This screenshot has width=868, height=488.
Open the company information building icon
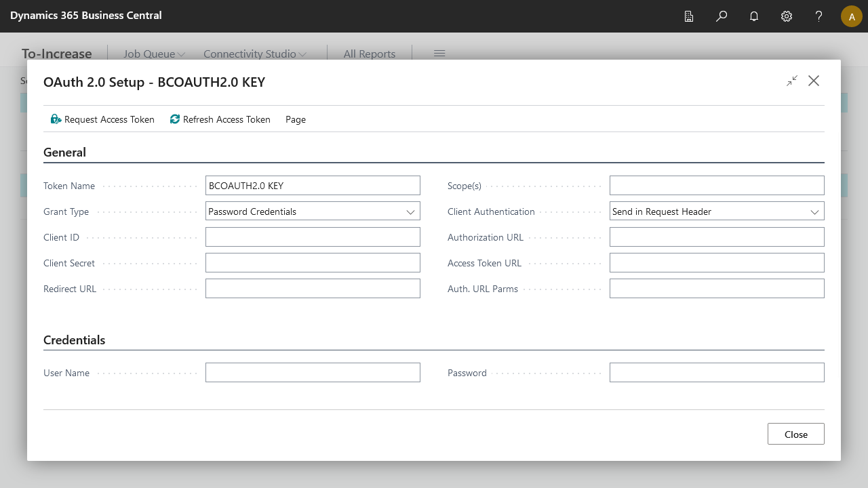click(689, 16)
